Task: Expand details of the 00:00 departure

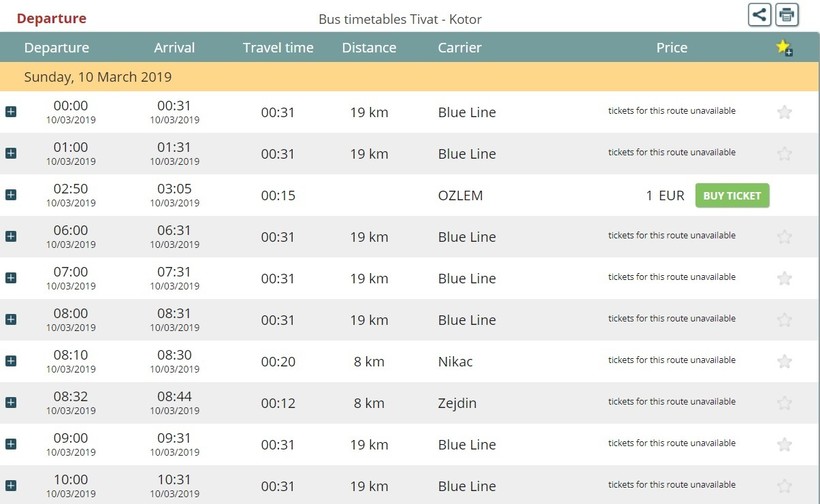Action: (10, 111)
